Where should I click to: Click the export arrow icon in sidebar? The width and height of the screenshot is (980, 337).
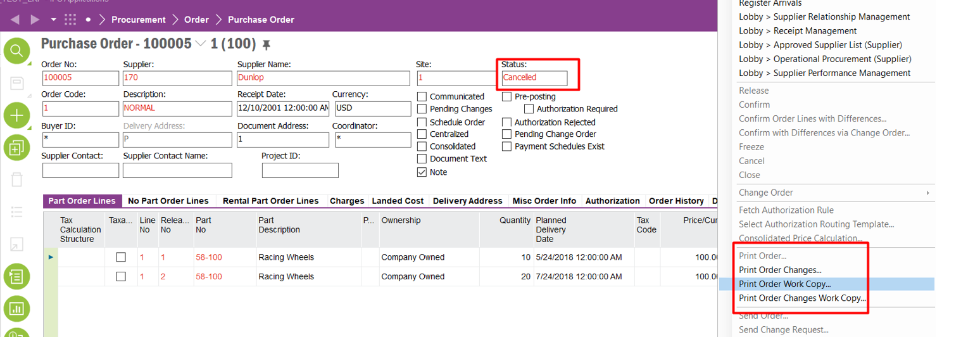click(x=16, y=245)
